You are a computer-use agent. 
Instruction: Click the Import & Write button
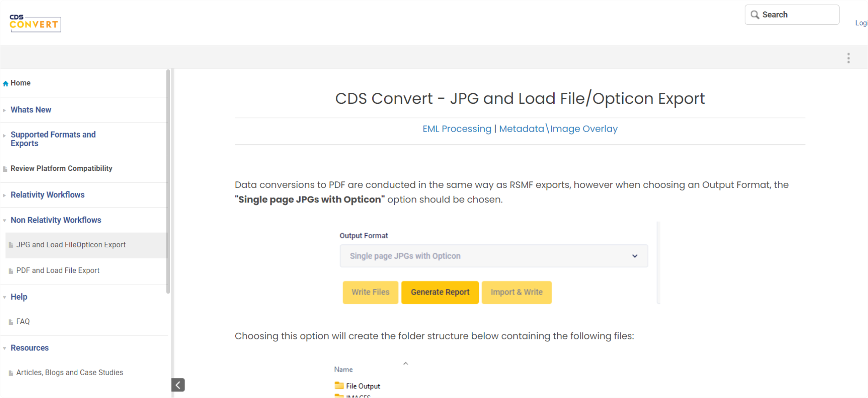pos(517,292)
